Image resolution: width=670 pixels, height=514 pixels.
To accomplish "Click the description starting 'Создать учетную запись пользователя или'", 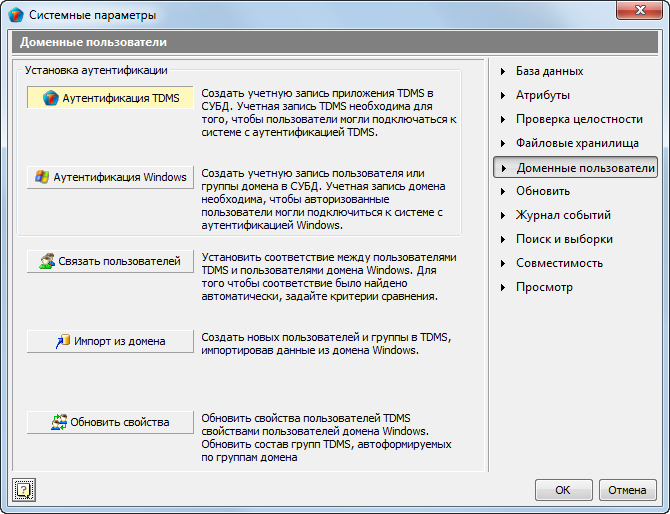I will point(323,199).
